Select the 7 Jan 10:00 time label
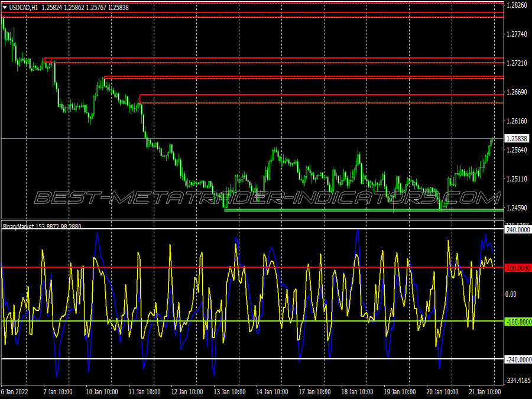Viewport: 532px width, 399px height. click(x=58, y=392)
